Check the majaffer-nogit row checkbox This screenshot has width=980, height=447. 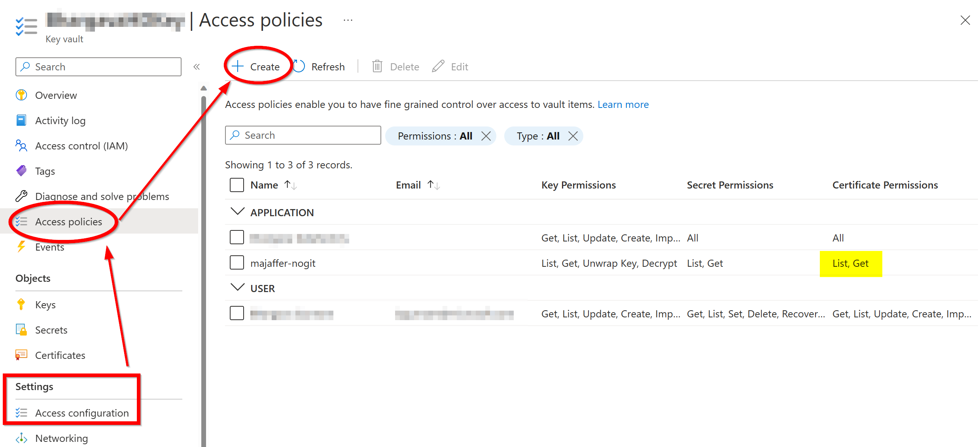click(x=236, y=262)
